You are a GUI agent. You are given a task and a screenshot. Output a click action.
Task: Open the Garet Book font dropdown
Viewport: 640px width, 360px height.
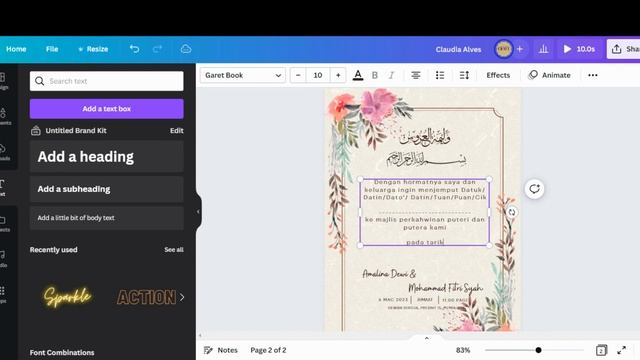pyautogui.click(x=243, y=75)
